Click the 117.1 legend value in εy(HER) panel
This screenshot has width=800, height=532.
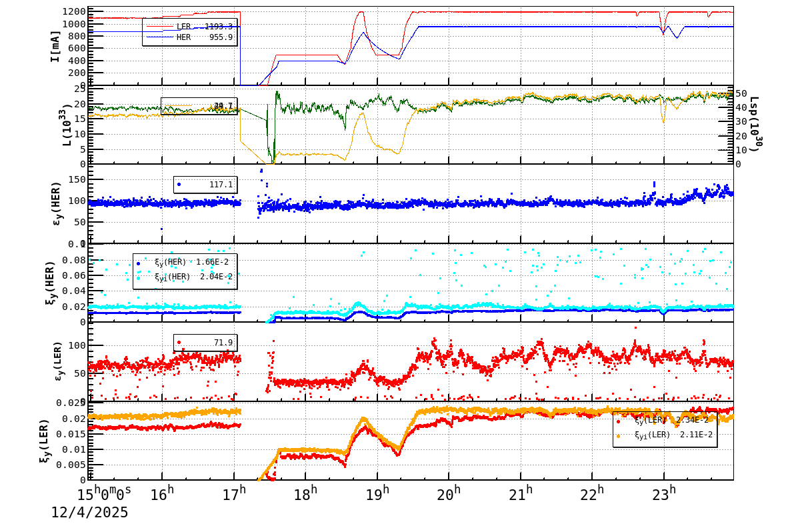pos(221,185)
